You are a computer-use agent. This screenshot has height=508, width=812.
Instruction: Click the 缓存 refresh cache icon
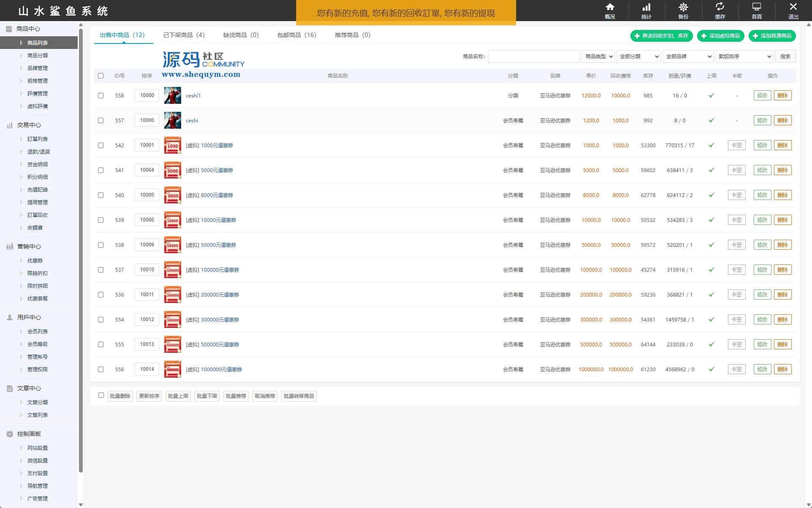tap(720, 7)
